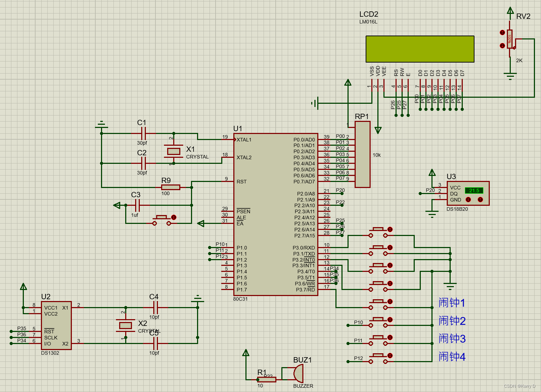Click the 21.5 temperature readout on U3
Screen dimensions: 541x392
[474, 191]
